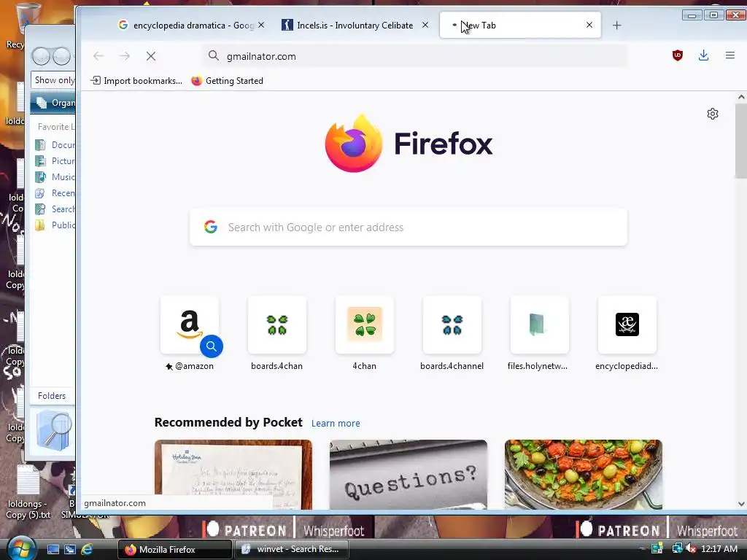This screenshot has height=560, width=747.
Task: Stop loading the page with X button
Action: [x=151, y=56]
